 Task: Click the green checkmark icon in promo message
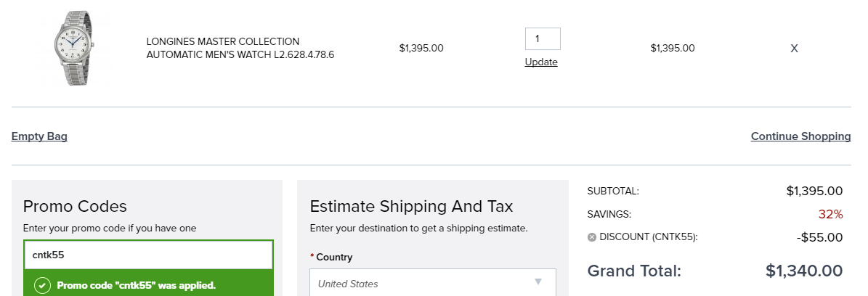coord(43,286)
